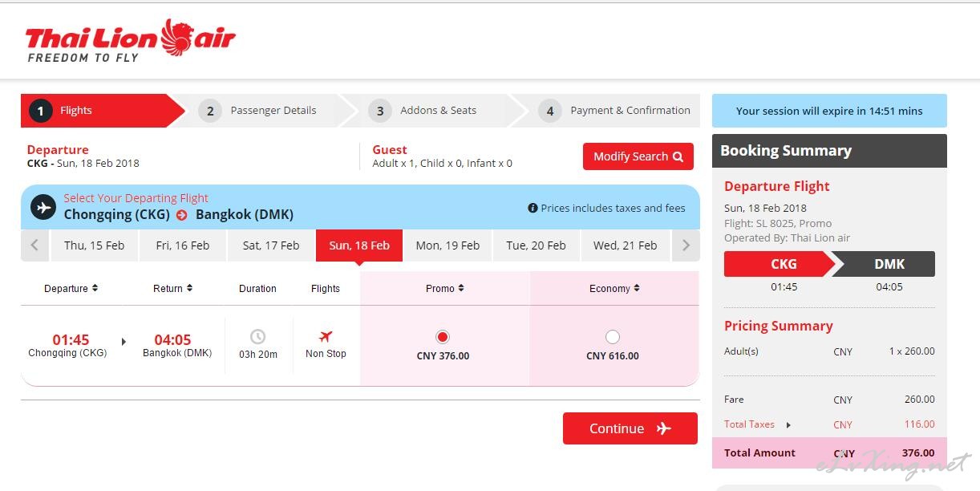Screen dimensions: 980x491
Task: Click the Departure CKG - Sun, 18 Feb 2018 text
Action: coord(83,163)
